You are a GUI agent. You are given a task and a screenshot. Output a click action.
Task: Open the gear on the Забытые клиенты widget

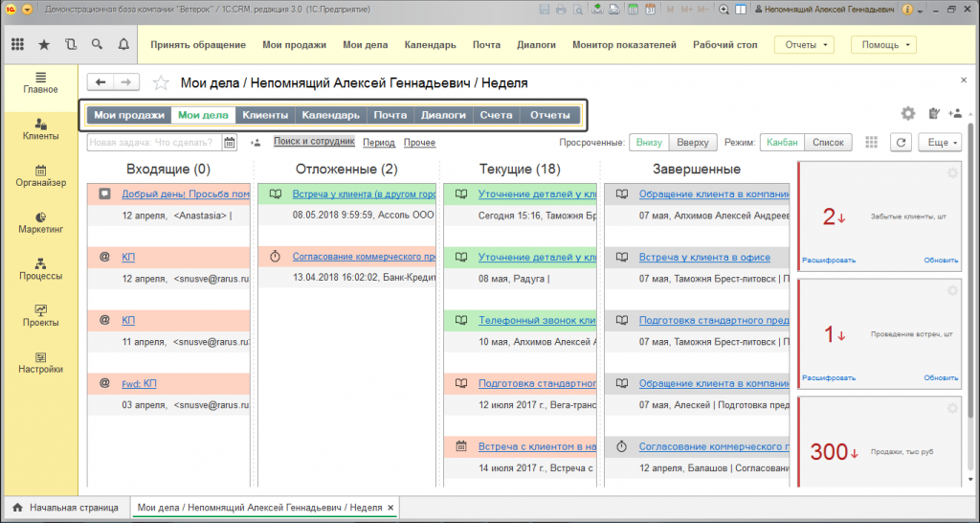(x=952, y=173)
